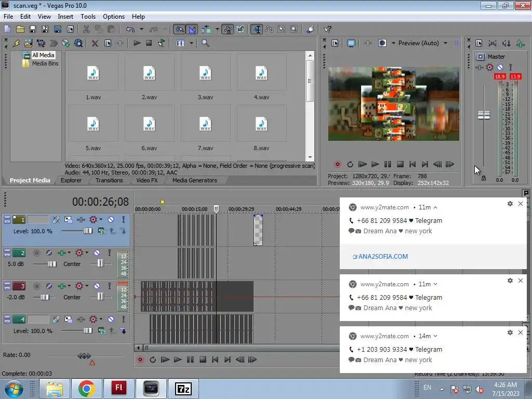Click the timeline transport Record button
The image size is (532, 399).
tap(140, 360)
